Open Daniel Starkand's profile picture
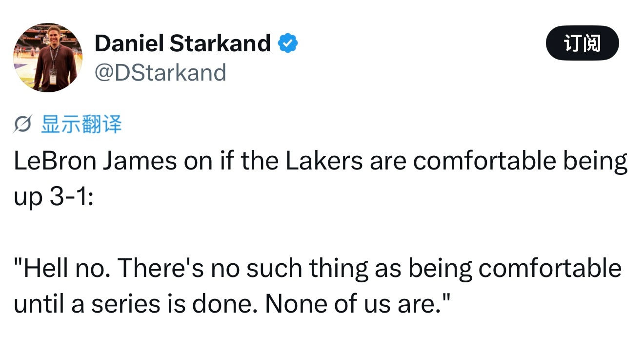The image size is (644, 338). (x=48, y=58)
